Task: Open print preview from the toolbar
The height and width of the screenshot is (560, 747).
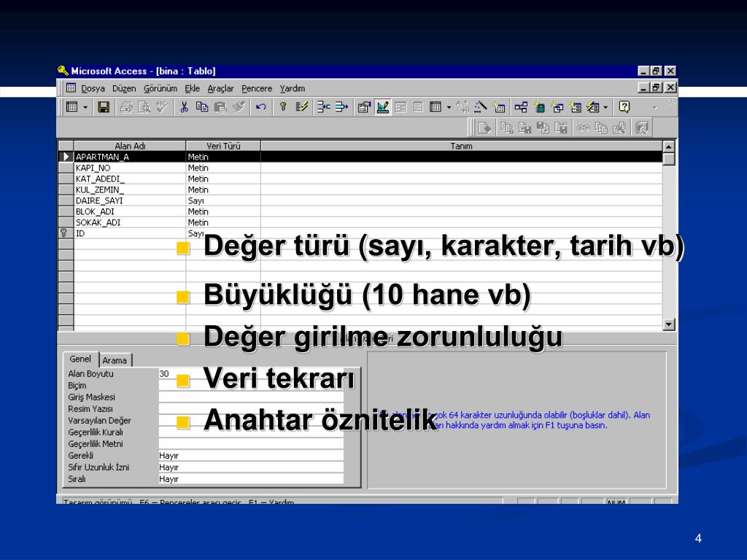Action: click(x=144, y=107)
